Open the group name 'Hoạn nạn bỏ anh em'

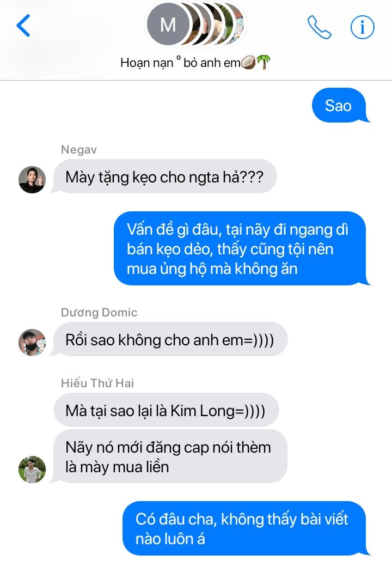195,63
